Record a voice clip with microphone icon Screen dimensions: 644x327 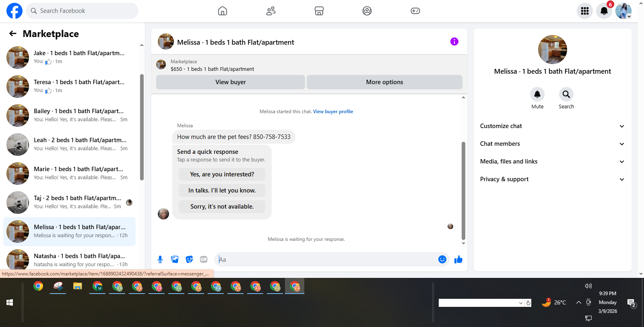(160, 259)
